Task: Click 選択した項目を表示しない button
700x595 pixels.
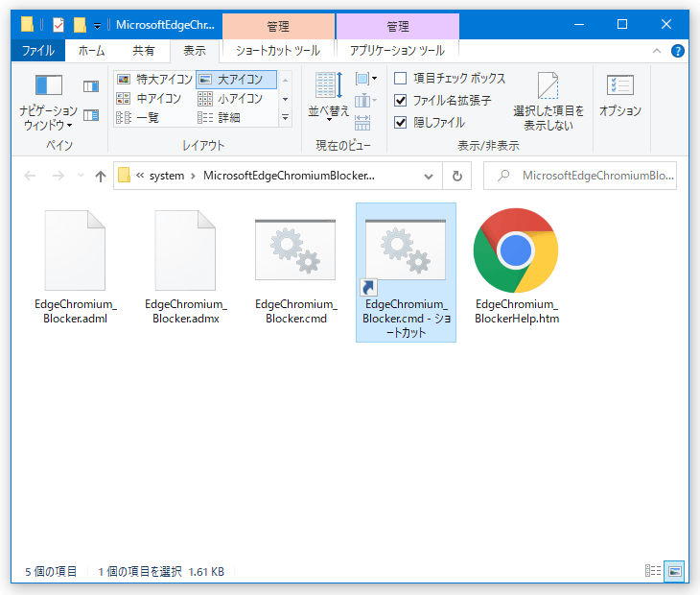Action: point(548,102)
